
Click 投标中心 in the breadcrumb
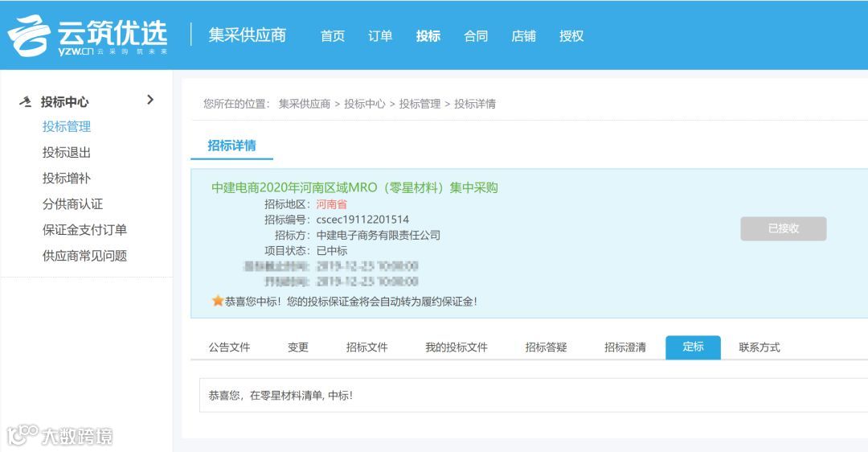tap(364, 104)
